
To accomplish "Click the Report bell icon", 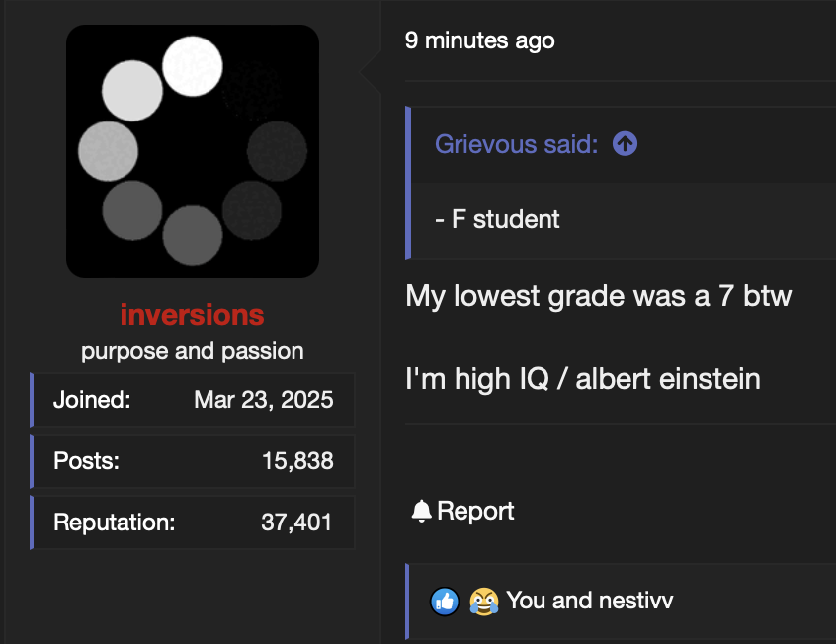I will [x=421, y=511].
